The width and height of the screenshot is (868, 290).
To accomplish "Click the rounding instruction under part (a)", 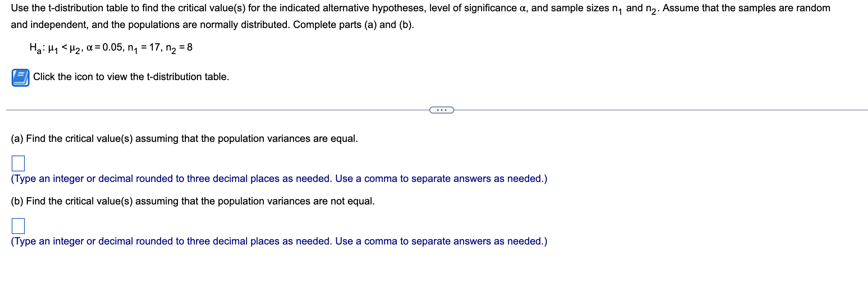I will 279,179.
